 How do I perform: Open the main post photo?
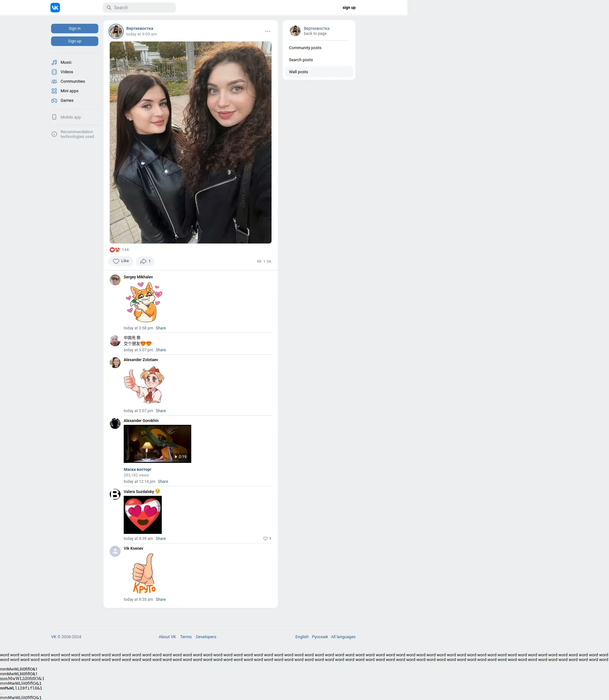(190, 142)
